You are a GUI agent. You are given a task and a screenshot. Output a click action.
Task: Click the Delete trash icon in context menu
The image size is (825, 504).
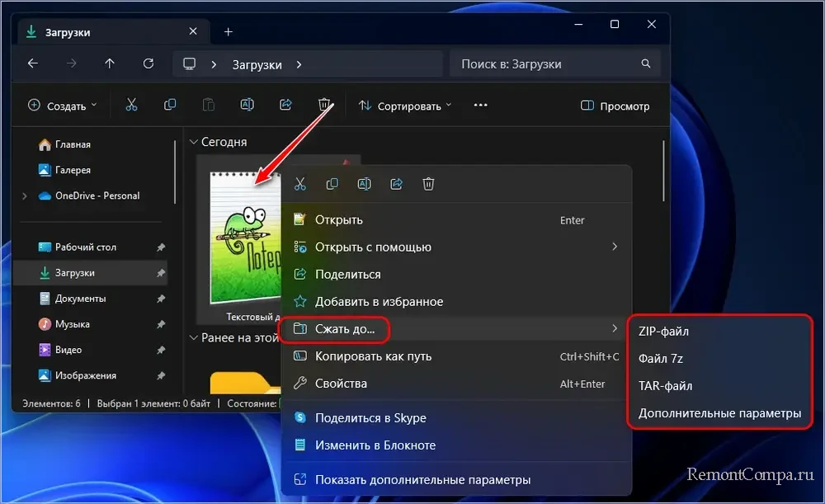428,184
